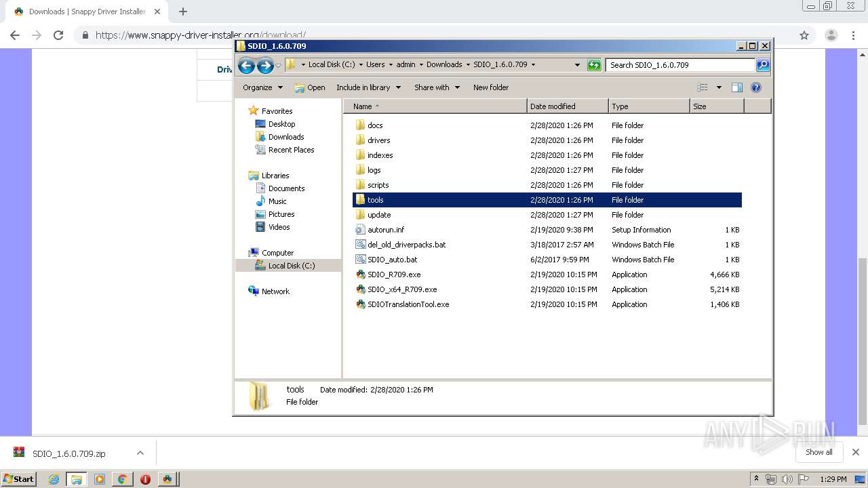
Task: Click New folder in the toolbar
Action: tap(491, 87)
